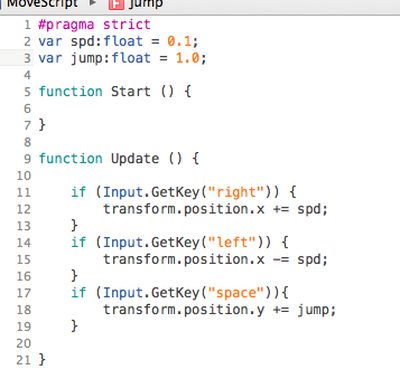Click the 'float' type on line 2

click(123, 41)
